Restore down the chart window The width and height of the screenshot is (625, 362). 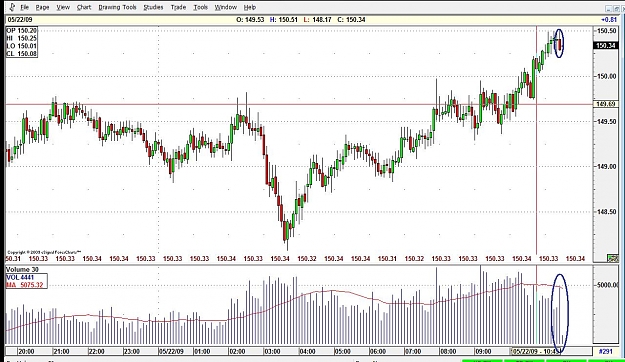point(616,8)
